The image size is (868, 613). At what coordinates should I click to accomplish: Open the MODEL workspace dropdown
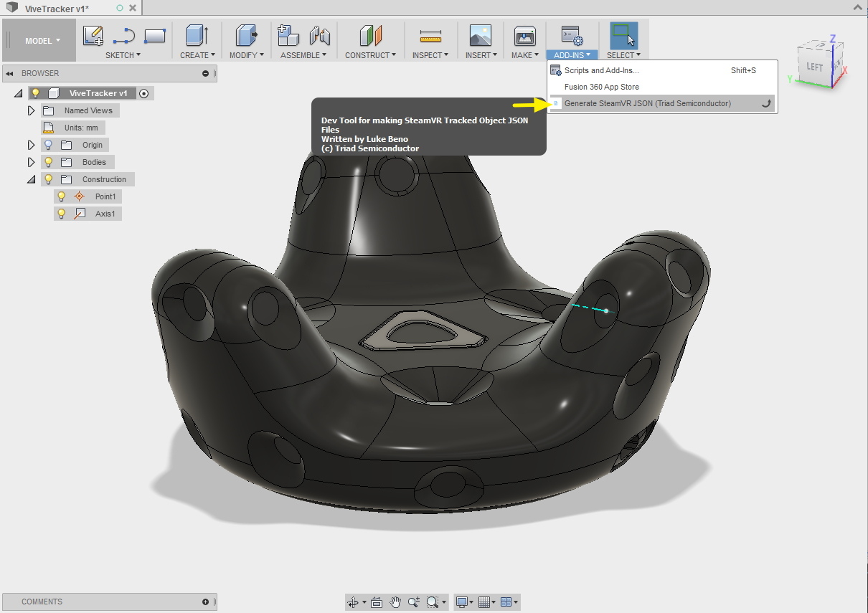42,41
